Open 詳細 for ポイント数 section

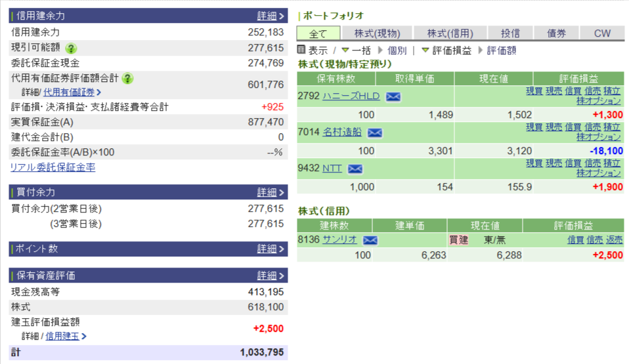click(x=271, y=249)
